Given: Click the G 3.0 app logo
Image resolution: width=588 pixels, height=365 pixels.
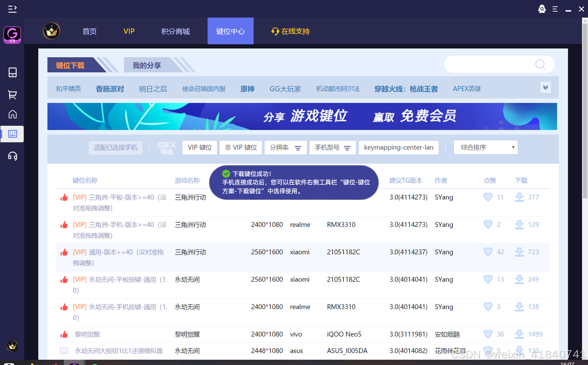Looking at the screenshot, I should 12,35.
